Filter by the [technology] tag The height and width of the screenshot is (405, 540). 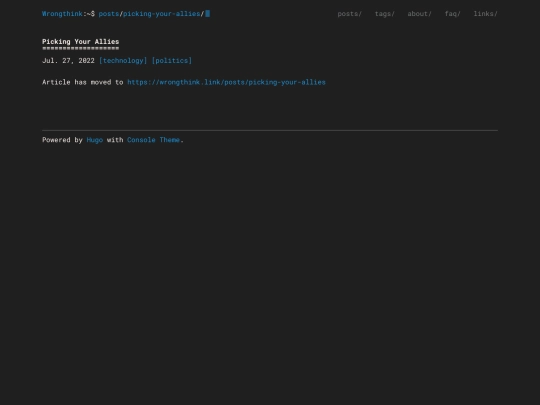click(x=123, y=61)
